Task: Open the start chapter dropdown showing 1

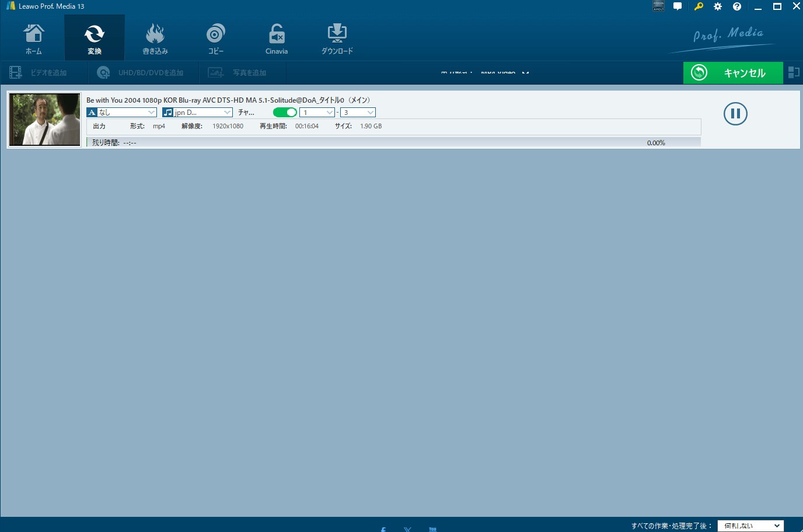Action: 317,112
